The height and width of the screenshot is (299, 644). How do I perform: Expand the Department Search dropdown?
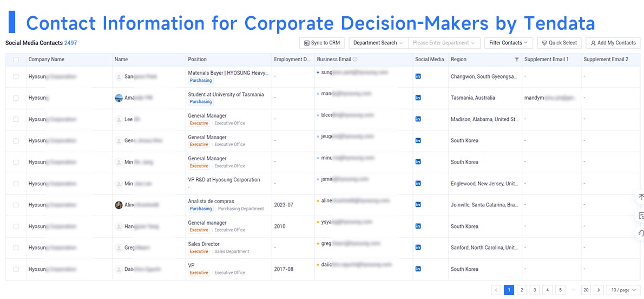pos(378,43)
